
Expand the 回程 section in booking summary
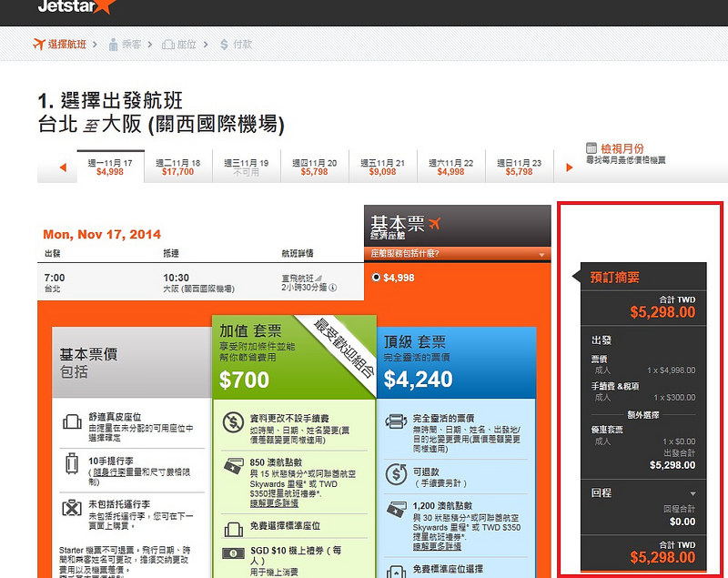693,493
